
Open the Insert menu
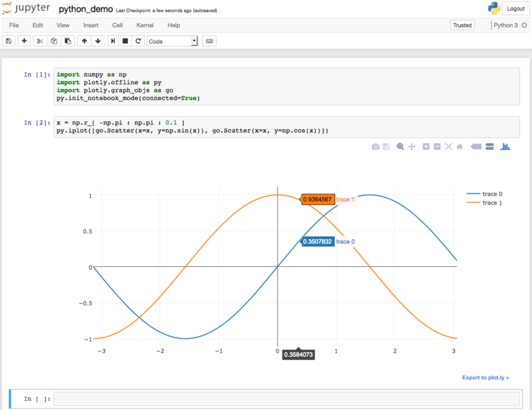(91, 25)
